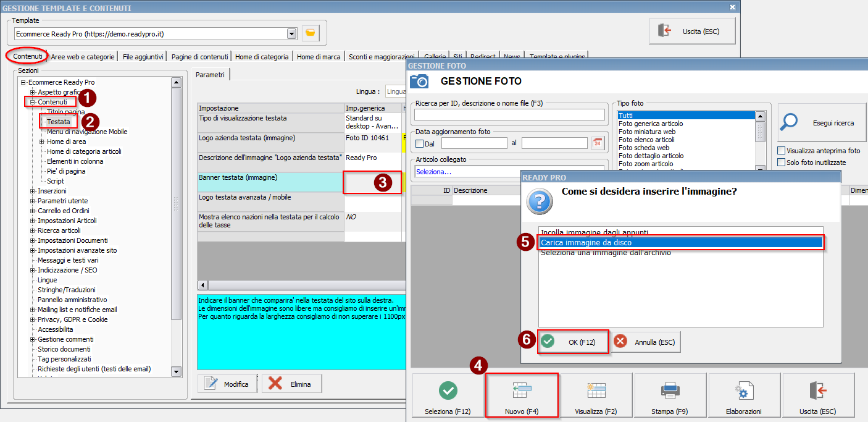Click the calendar icon next to date range
Image resolution: width=868 pixels, height=422 pixels.
click(x=598, y=143)
